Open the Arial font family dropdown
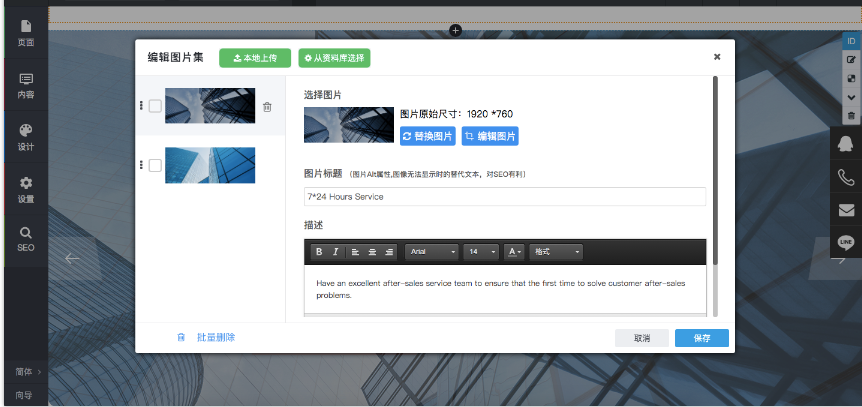The width and height of the screenshot is (862, 407). tap(432, 252)
